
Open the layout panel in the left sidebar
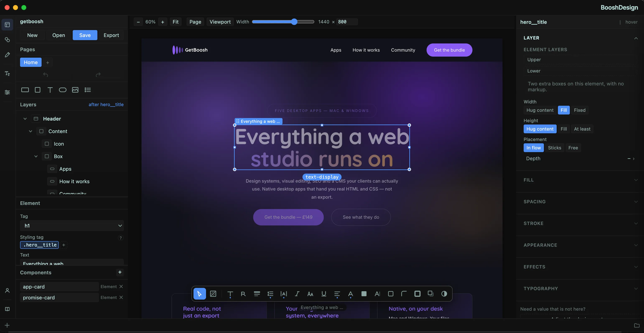click(x=7, y=24)
